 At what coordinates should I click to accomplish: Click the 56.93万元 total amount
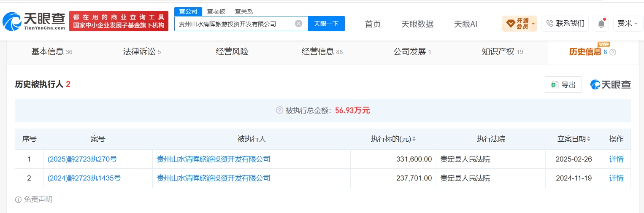[x=352, y=111]
